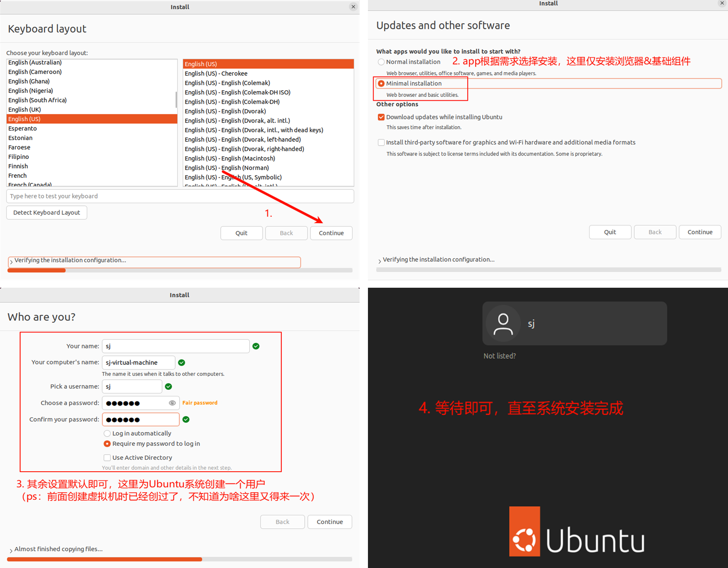This screenshot has width=728, height=568.
Task: Go Back in the Keyboard layout window
Action: pyautogui.click(x=286, y=233)
